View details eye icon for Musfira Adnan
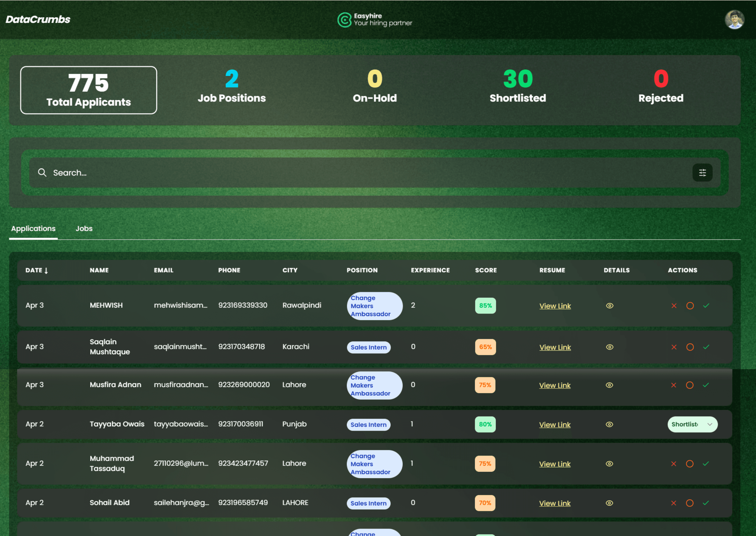The height and width of the screenshot is (536, 756). tap(610, 385)
